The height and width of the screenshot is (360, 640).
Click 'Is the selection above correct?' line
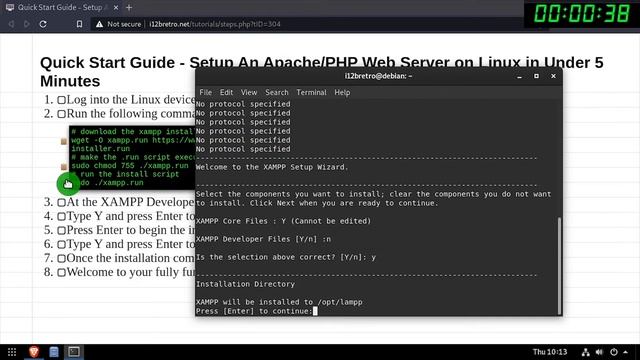point(286,257)
